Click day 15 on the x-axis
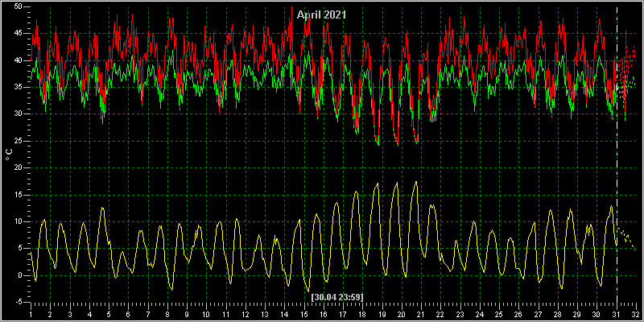Screen dimensions: 644x322 (304, 313)
